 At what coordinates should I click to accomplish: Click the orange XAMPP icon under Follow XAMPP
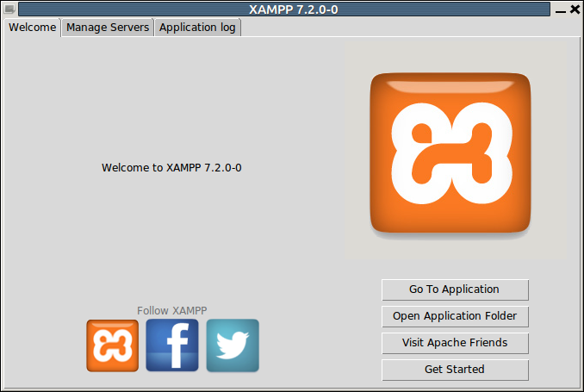click(112, 345)
